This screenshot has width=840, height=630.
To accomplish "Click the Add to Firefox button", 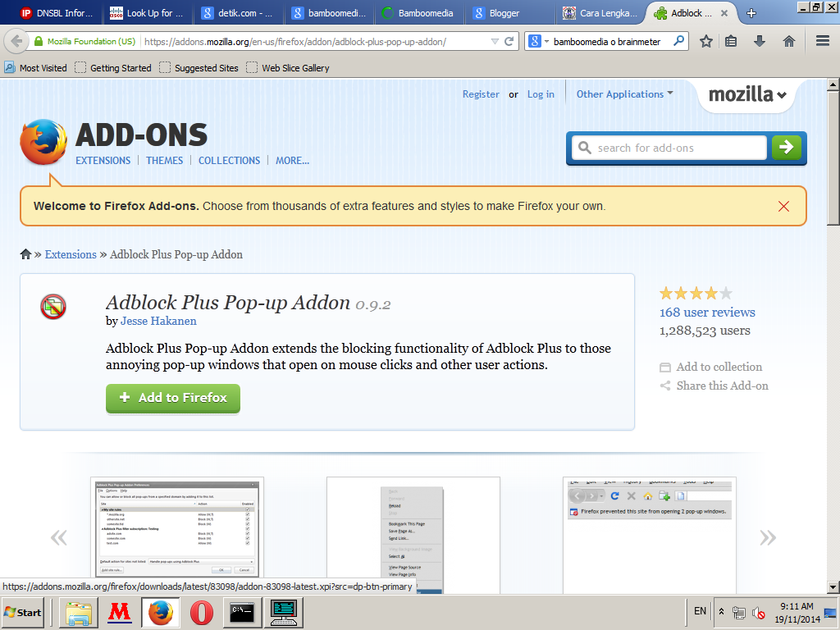I will (x=173, y=398).
